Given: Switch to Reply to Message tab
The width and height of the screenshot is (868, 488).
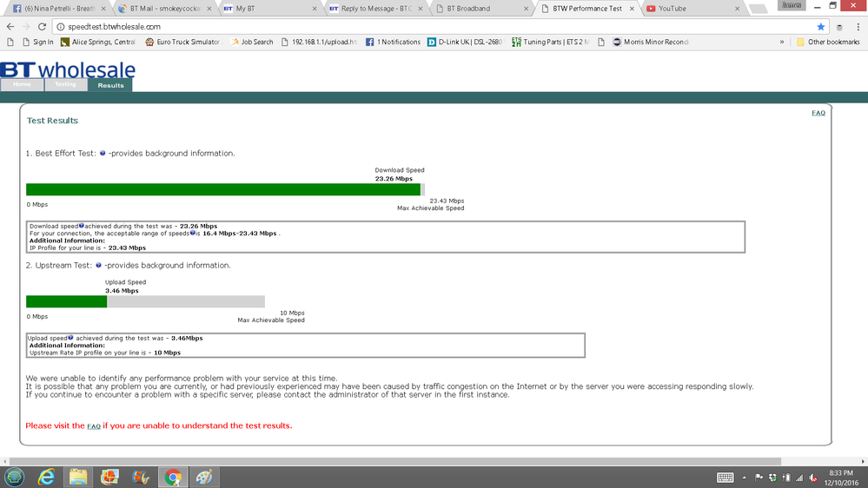Looking at the screenshot, I should click(375, 9).
